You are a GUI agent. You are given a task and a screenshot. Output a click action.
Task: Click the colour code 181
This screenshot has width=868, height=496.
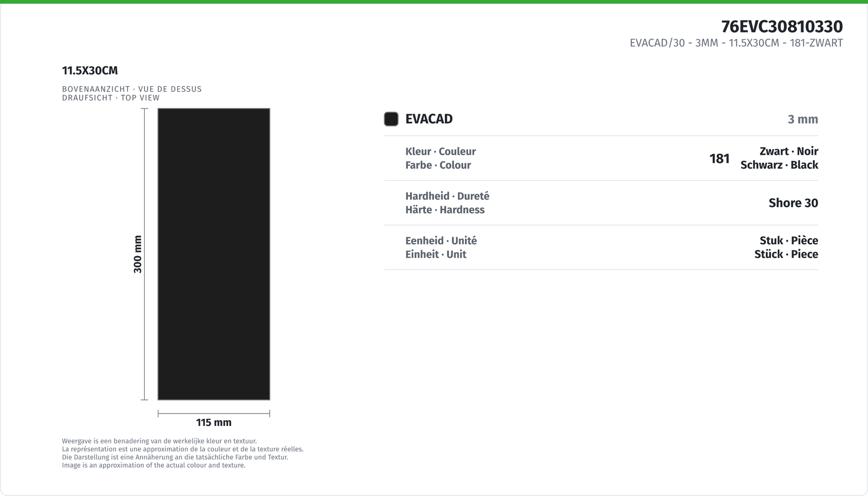pyautogui.click(x=719, y=158)
